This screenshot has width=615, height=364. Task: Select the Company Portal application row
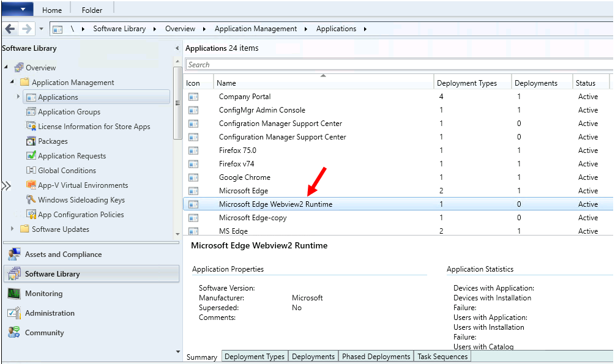[398, 97]
